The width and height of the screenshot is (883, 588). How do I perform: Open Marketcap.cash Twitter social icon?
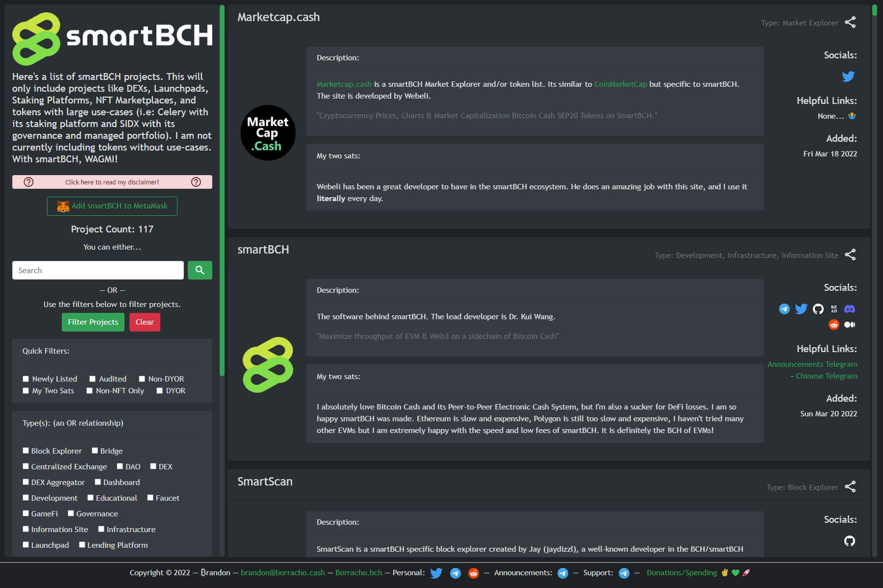click(848, 77)
